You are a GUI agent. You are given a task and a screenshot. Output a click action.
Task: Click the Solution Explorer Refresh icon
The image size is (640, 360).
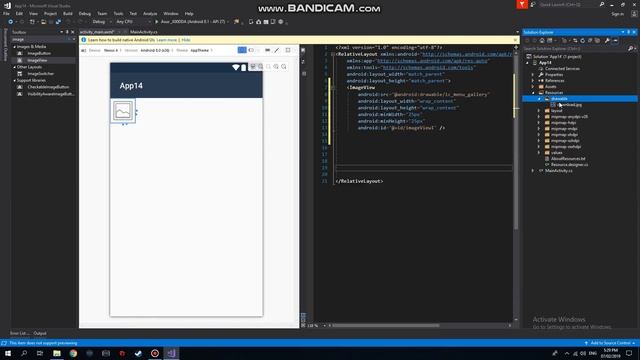point(582,40)
